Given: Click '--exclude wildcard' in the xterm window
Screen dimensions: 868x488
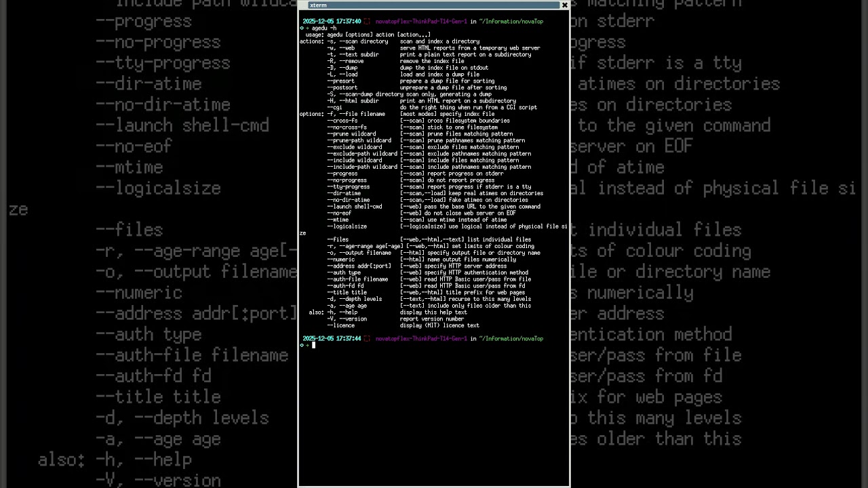Looking at the screenshot, I should 354,147.
